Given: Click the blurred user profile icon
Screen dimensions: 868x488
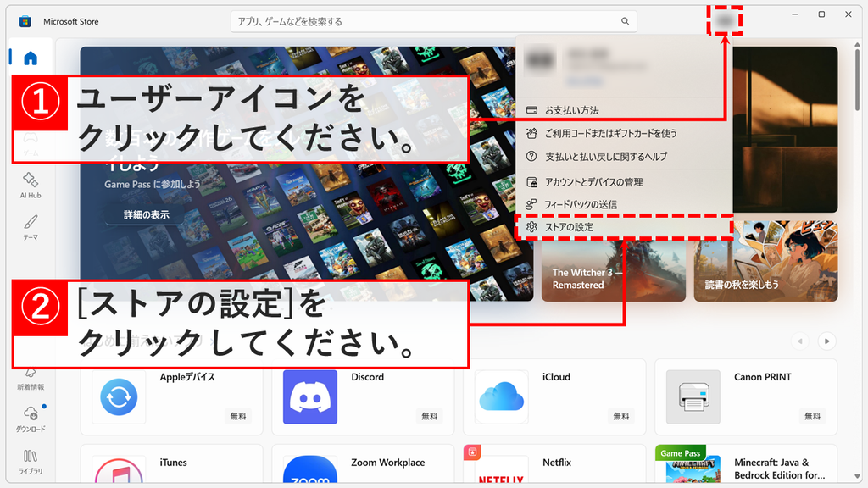Looking at the screenshot, I should point(725,21).
